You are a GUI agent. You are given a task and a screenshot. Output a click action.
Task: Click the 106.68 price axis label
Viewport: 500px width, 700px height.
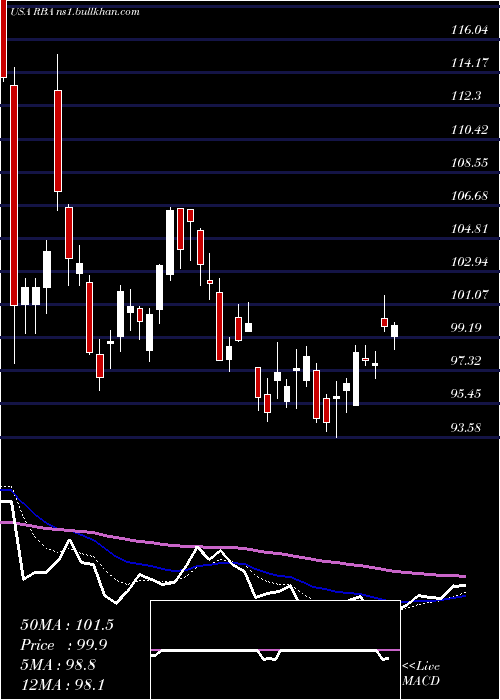coord(470,196)
